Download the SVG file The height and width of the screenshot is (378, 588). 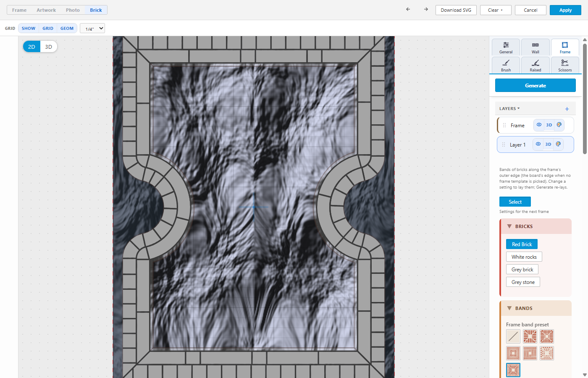[x=456, y=10]
